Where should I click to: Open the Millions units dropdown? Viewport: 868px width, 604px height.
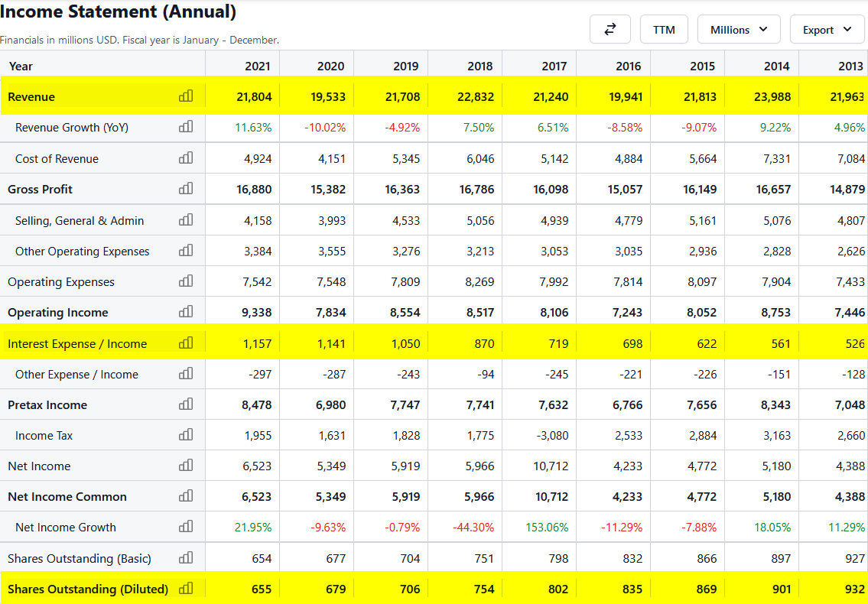click(739, 30)
